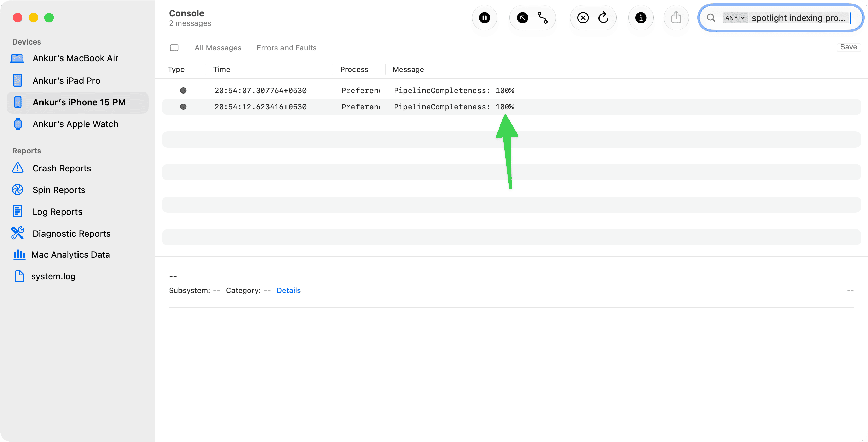Sort by the Type column header
The width and height of the screenshot is (868, 442).
coord(176,70)
